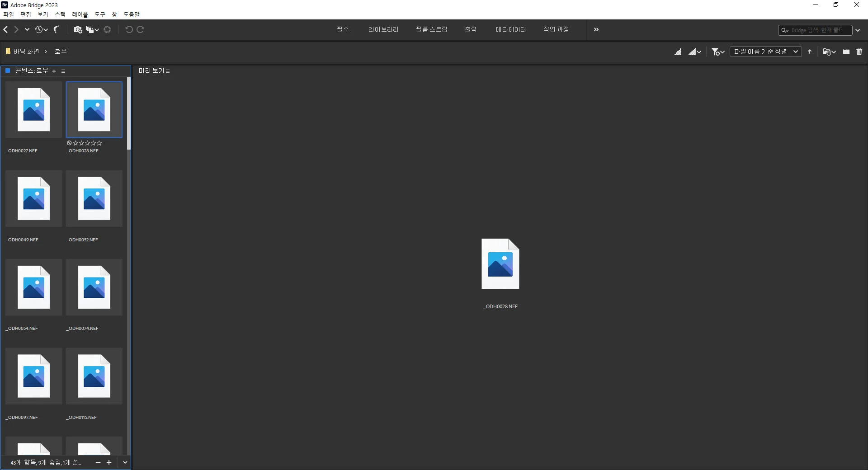Open the recent files clock dropdown
This screenshot has width=868, height=470.
click(x=41, y=29)
